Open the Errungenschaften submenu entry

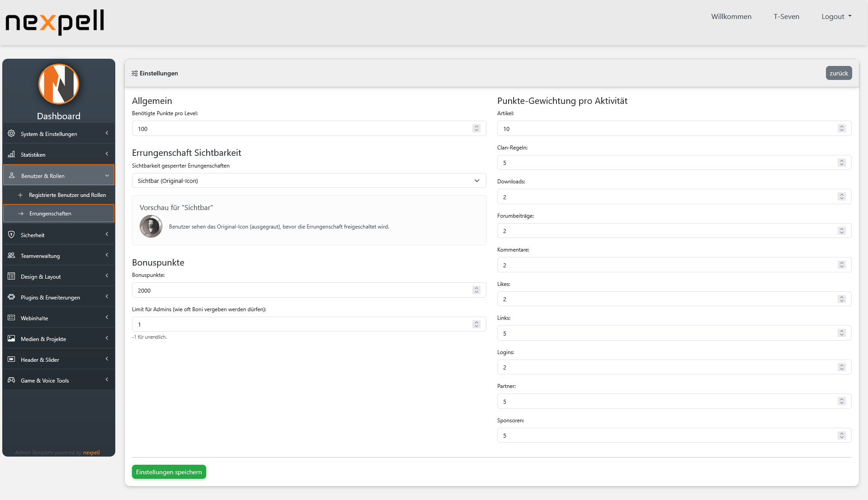coord(50,213)
